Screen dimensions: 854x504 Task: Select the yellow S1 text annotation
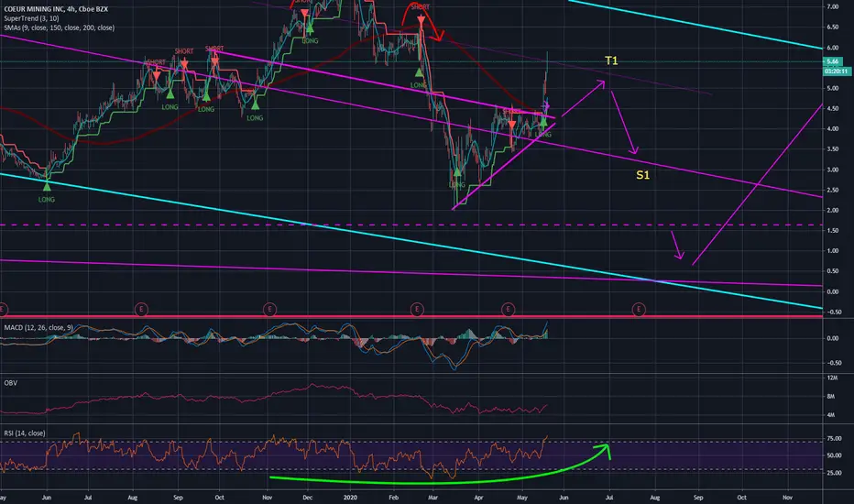tap(642, 175)
